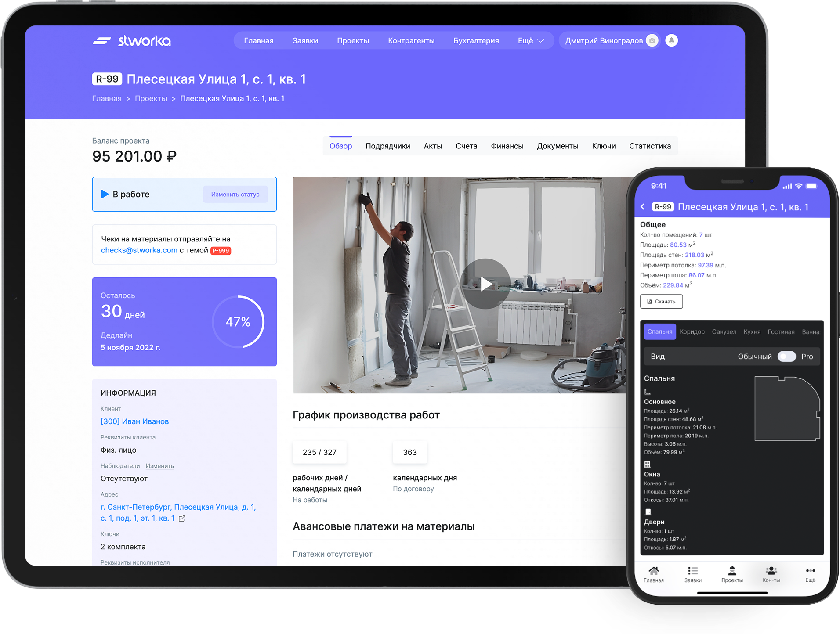Screen dimensions: 840x634
Task: Open the notifications bell
Action: [x=671, y=40]
